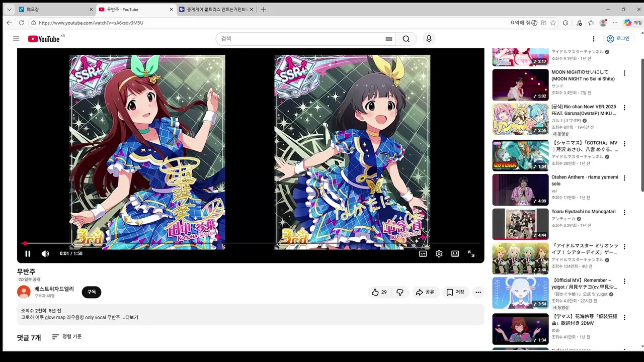Open the YouTube hamburger guide menu

[x=16, y=39]
